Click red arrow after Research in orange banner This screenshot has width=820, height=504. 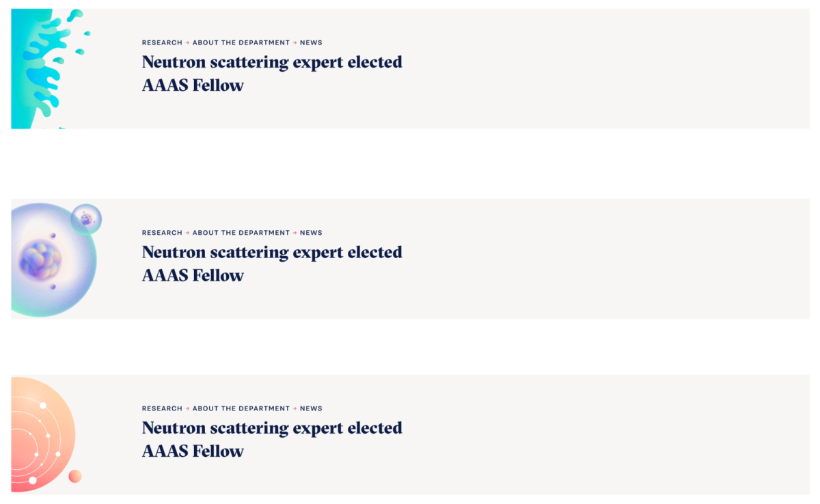coord(187,408)
